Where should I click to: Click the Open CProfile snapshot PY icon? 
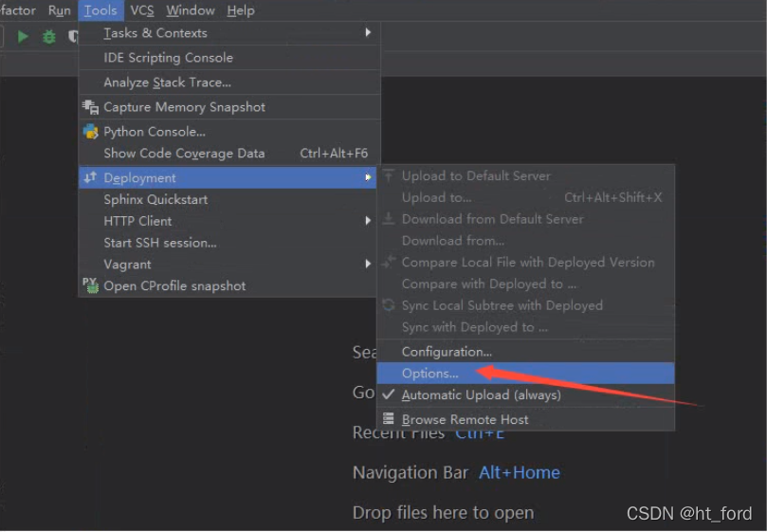click(90, 285)
